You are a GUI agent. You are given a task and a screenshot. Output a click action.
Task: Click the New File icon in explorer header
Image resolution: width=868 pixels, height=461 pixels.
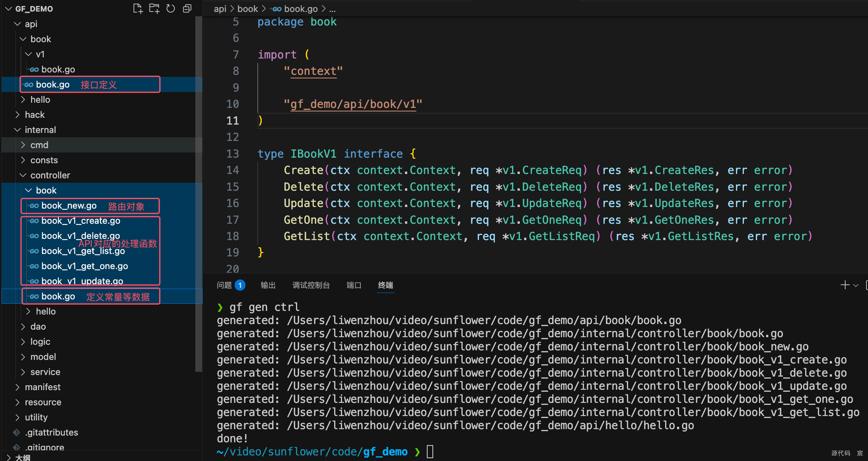point(138,8)
